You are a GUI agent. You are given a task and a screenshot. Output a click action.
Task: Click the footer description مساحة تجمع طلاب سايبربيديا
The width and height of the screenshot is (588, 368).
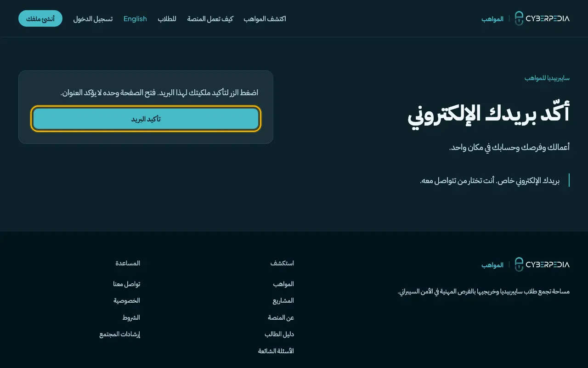coord(484,292)
